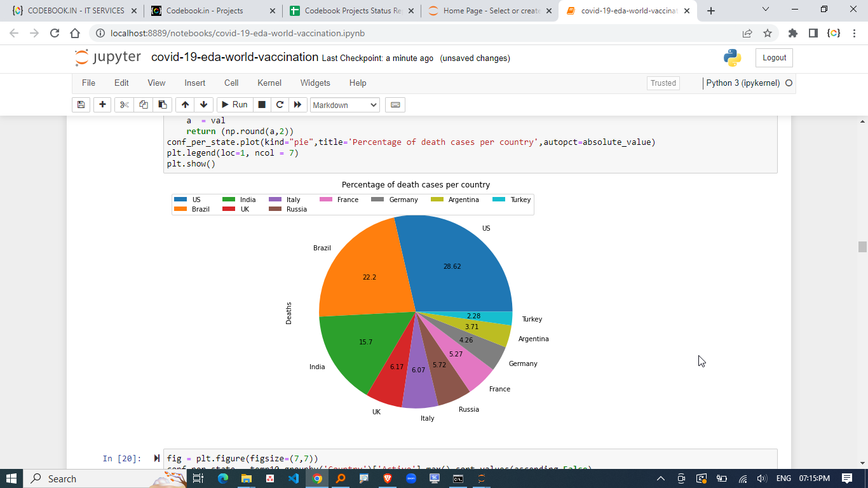Screen dimensions: 868x488
Task: Interrupt the kernel with stop icon
Action: (262, 105)
